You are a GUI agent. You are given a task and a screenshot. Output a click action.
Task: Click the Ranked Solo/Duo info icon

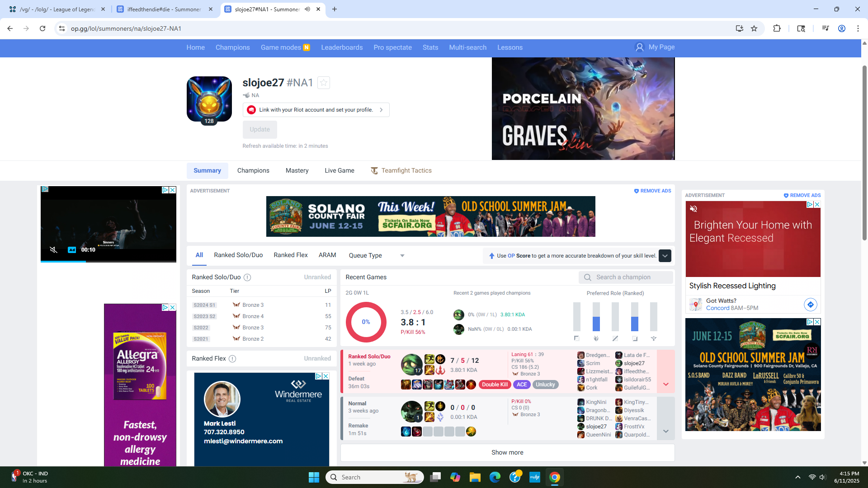pyautogui.click(x=247, y=277)
